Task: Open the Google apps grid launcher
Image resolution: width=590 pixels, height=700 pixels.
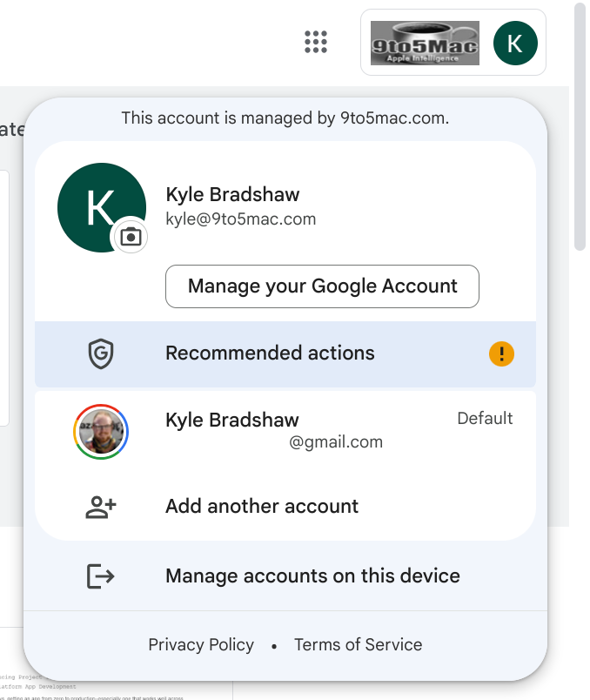Action: point(315,42)
